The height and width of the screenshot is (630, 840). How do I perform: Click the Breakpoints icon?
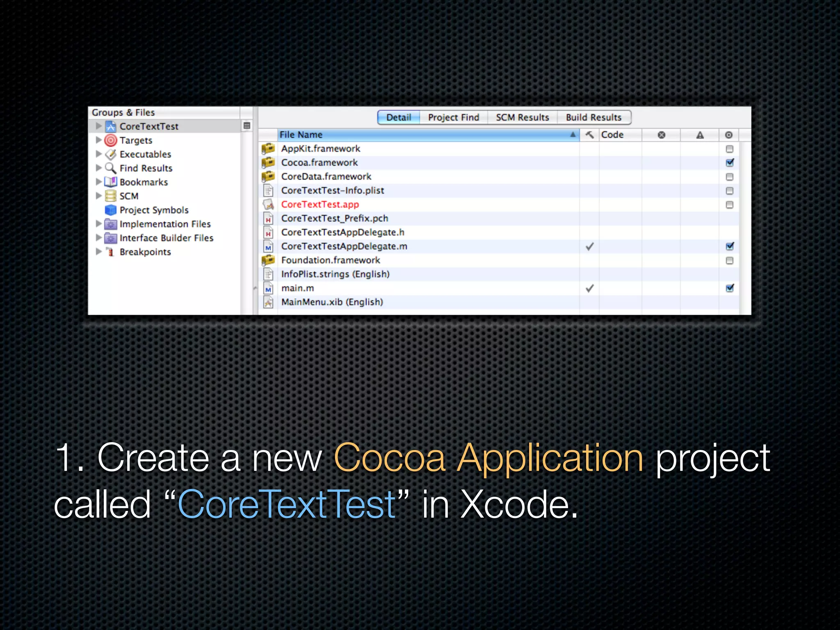click(x=110, y=252)
